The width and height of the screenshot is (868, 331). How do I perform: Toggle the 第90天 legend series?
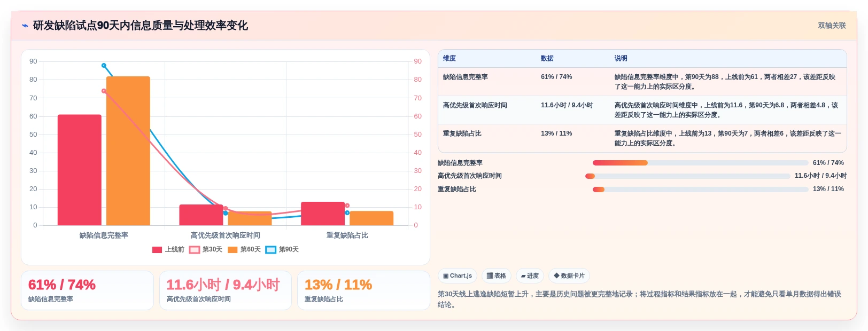282,249
